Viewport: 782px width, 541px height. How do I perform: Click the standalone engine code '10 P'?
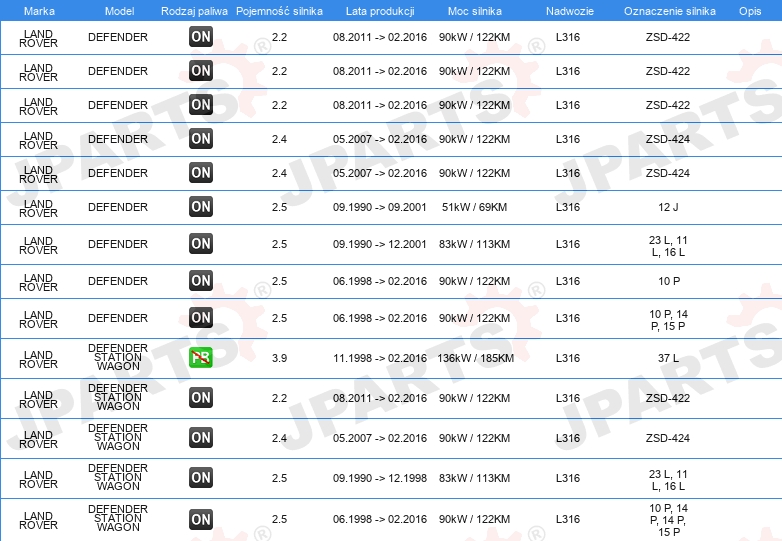pos(669,281)
